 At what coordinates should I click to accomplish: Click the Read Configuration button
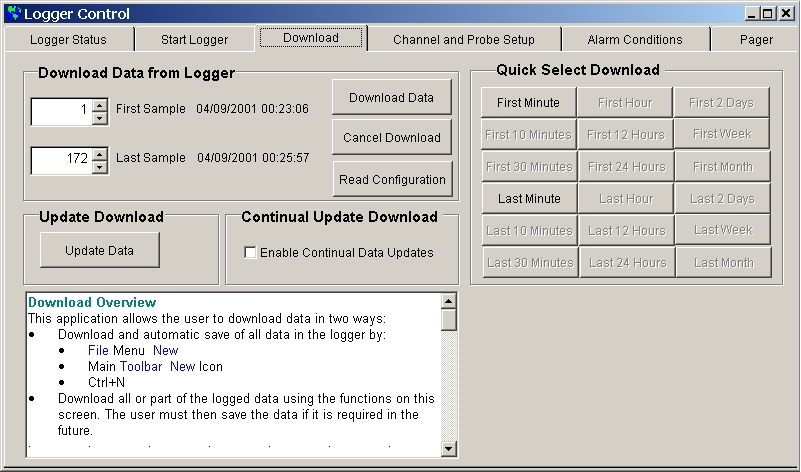[x=392, y=179]
